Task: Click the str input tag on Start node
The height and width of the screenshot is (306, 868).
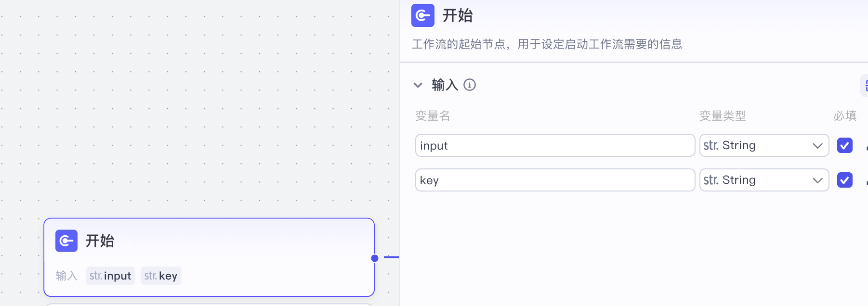Action: pyautogui.click(x=110, y=276)
